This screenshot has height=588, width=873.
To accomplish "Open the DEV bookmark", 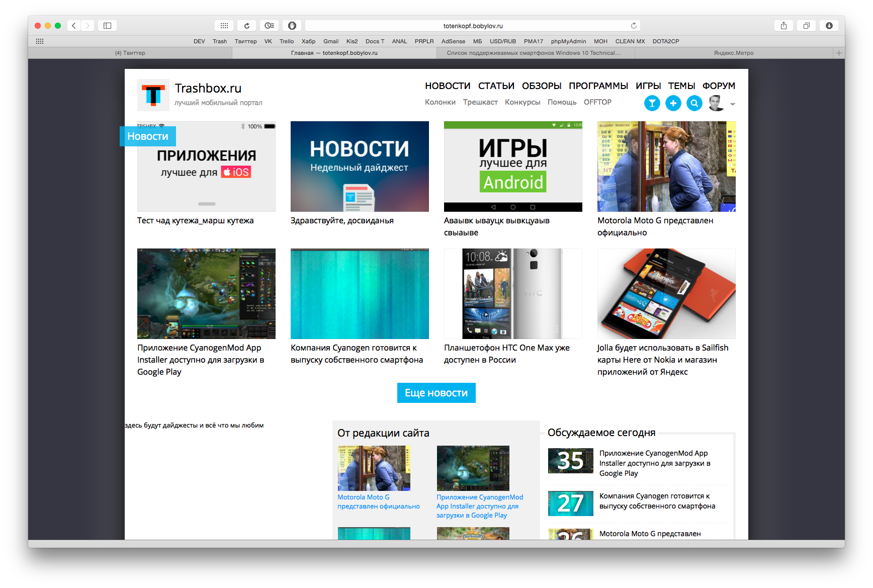I will [x=199, y=41].
